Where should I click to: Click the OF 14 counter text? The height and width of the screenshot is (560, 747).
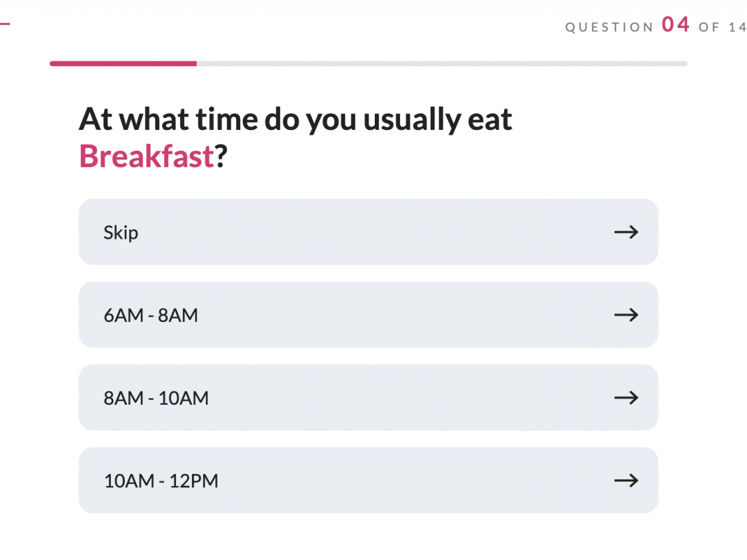click(x=722, y=27)
